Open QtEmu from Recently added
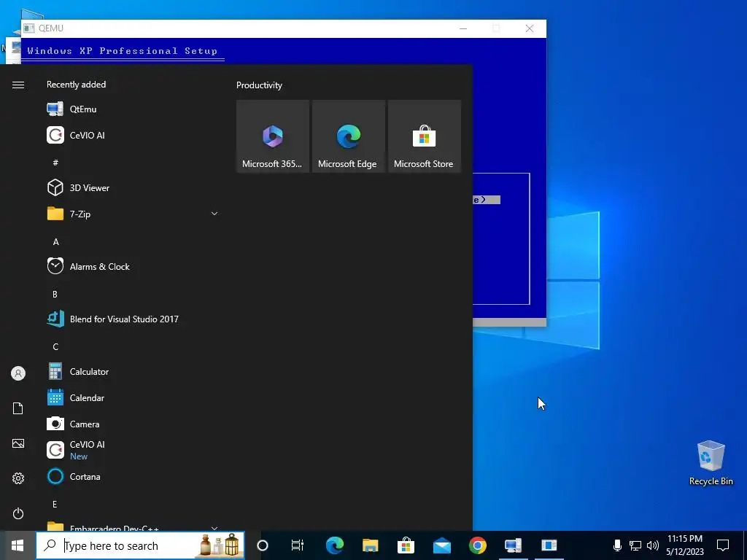Screen dimensions: 747x560 [133, 109]
